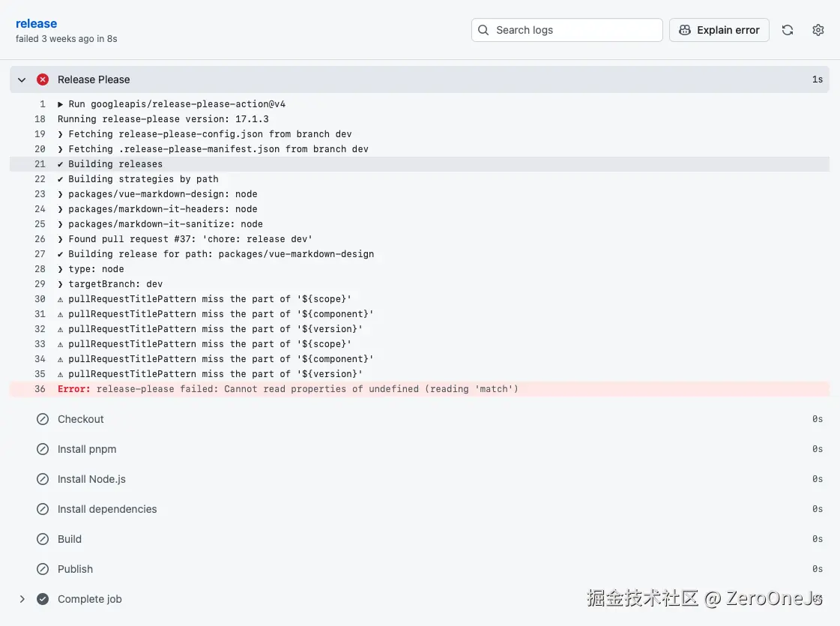Image resolution: width=840 pixels, height=626 pixels.
Task: Select log line number 36
Action: pos(40,389)
